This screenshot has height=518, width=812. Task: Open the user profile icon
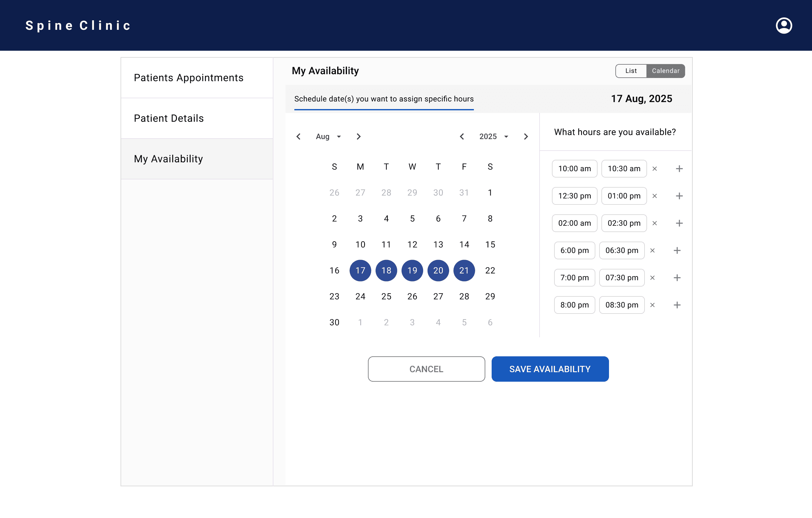[x=783, y=26]
